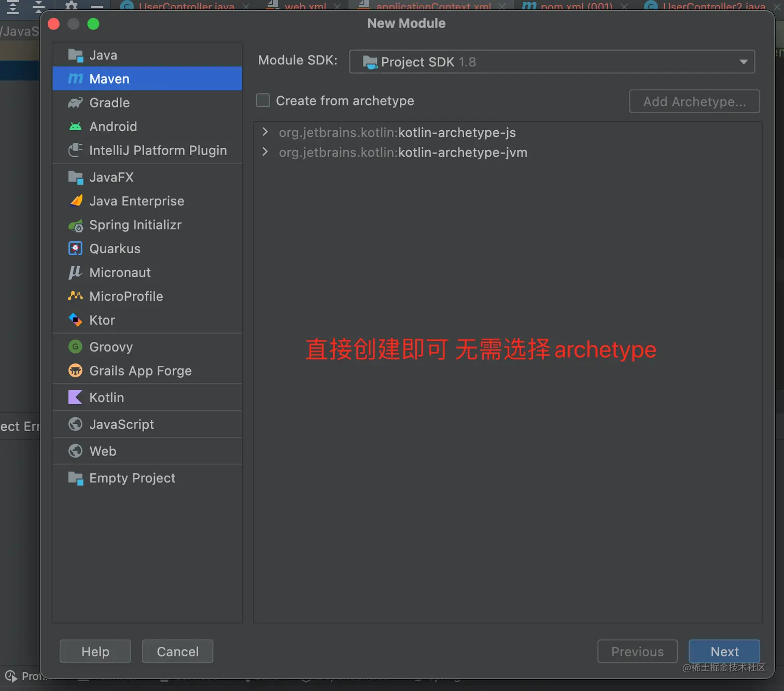The width and height of the screenshot is (784, 691).
Task: Click the Grails App Forge icon
Action: [x=76, y=370]
